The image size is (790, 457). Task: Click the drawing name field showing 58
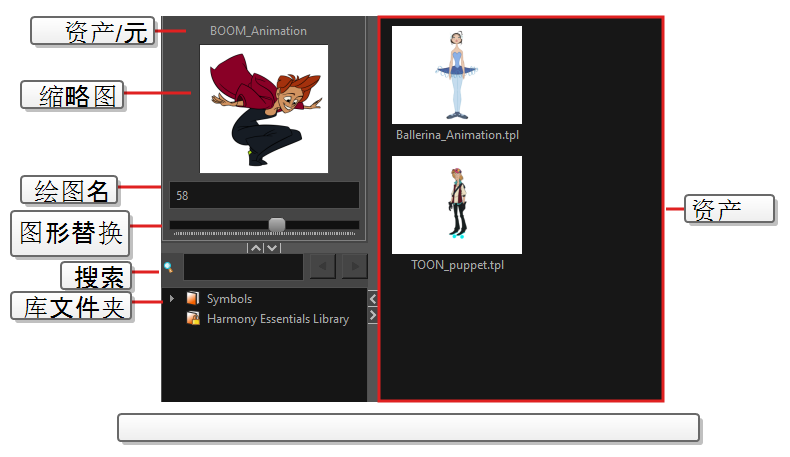(264, 195)
